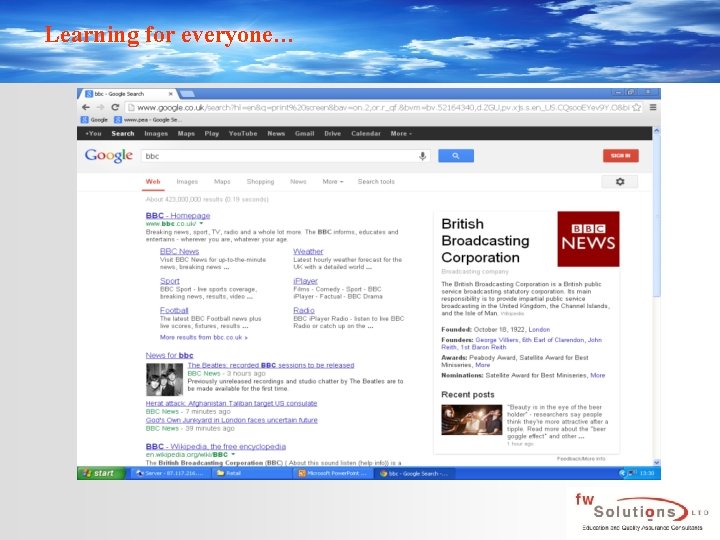The width and height of the screenshot is (720, 540).
Task: Click scrollbar down arrow
Action: 656,462
